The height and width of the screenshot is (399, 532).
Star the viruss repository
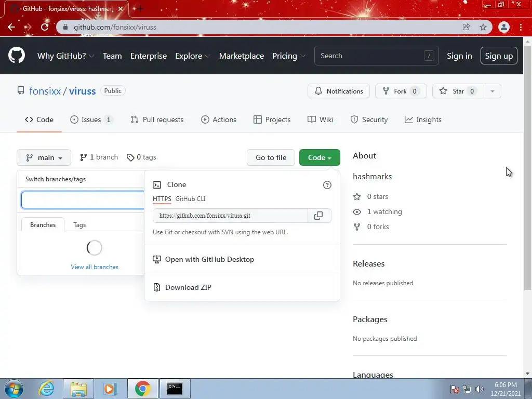458,91
